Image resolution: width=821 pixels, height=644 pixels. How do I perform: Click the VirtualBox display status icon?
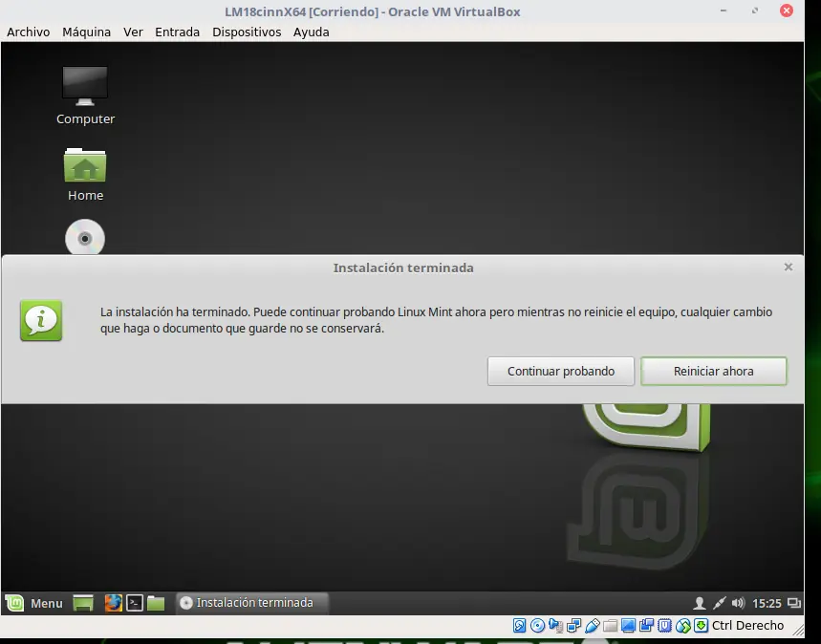[x=628, y=626]
